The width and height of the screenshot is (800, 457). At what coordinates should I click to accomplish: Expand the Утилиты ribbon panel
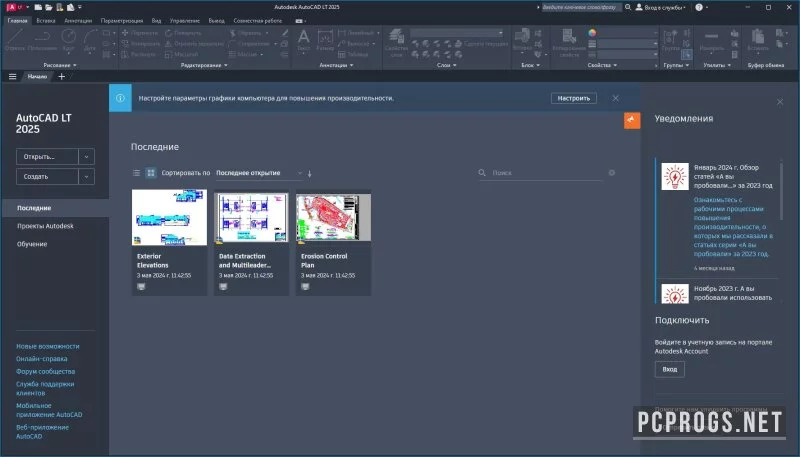click(x=717, y=65)
